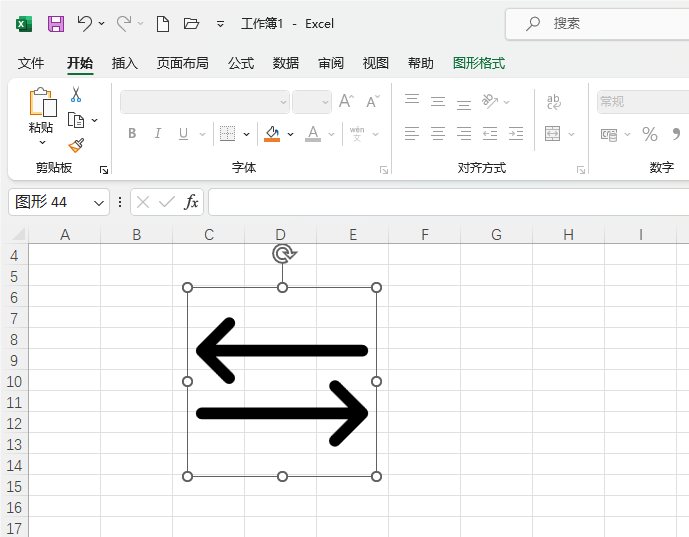The height and width of the screenshot is (537, 689).
Task: Click the Insert Function fx icon
Action: (192, 202)
